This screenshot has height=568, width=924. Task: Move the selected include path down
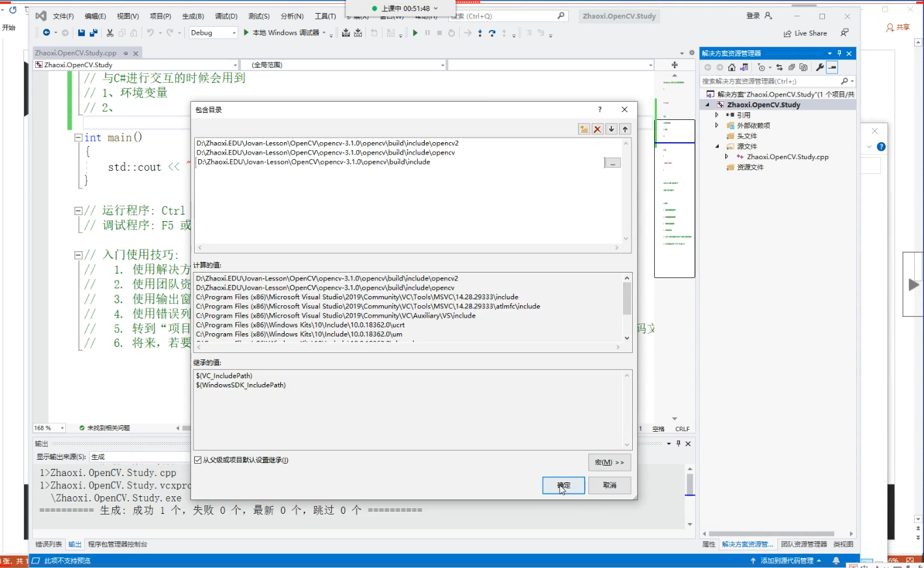coord(611,129)
